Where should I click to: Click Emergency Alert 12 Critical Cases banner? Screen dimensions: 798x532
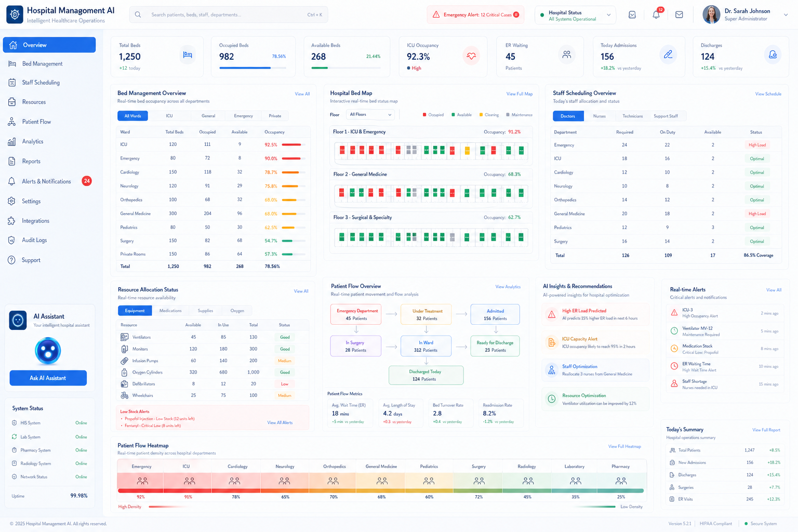pyautogui.click(x=475, y=15)
